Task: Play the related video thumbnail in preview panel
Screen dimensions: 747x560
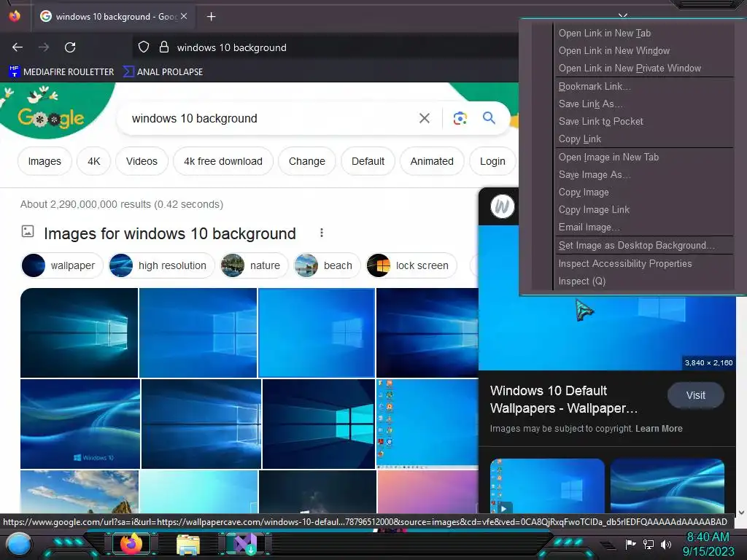Action: (547, 486)
